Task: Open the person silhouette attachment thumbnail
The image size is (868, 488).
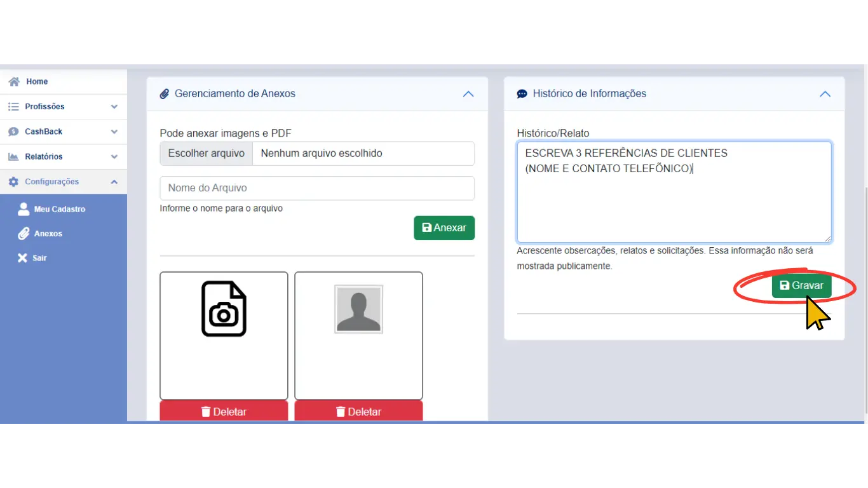Action: pos(358,335)
